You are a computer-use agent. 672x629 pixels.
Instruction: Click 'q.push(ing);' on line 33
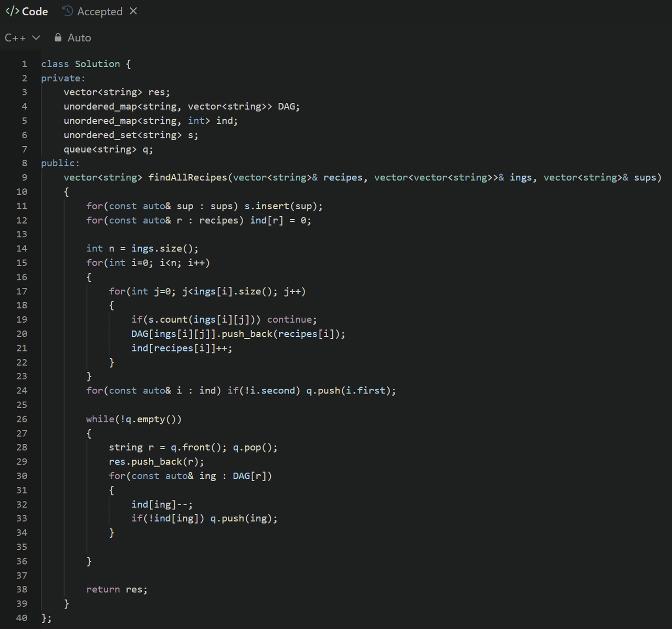point(244,518)
